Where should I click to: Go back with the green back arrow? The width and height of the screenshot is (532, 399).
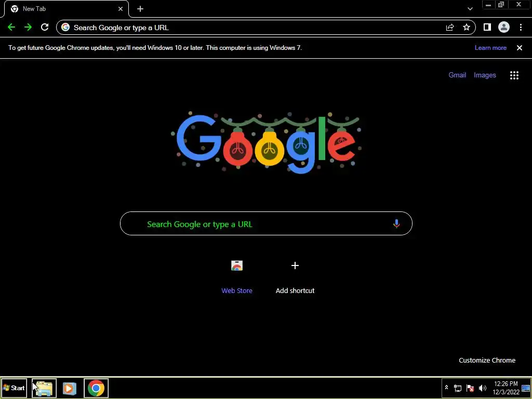pos(11,28)
